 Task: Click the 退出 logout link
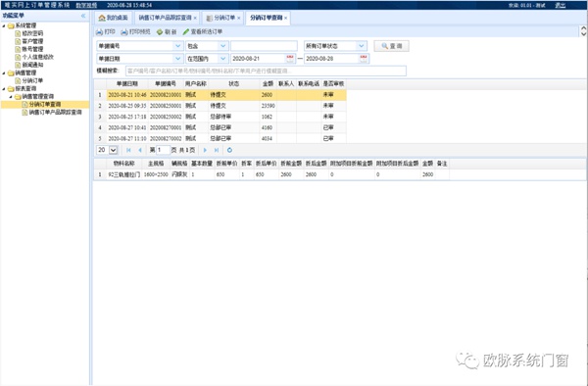(560, 5)
